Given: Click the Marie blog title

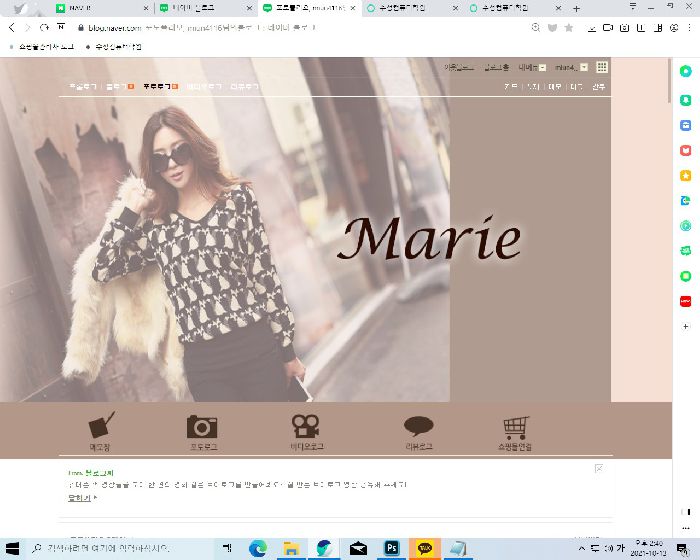Looking at the screenshot, I should [x=430, y=240].
